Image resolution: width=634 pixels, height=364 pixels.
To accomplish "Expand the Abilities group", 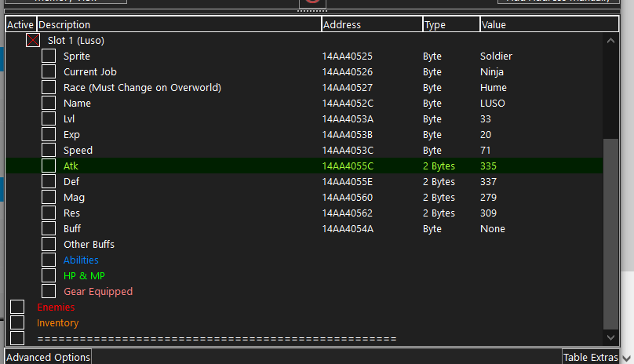I will point(49,260).
